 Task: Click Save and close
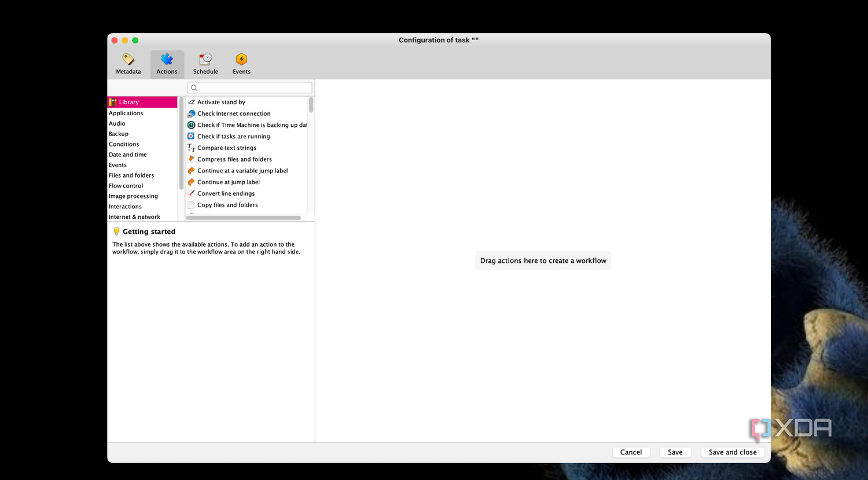(x=733, y=452)
